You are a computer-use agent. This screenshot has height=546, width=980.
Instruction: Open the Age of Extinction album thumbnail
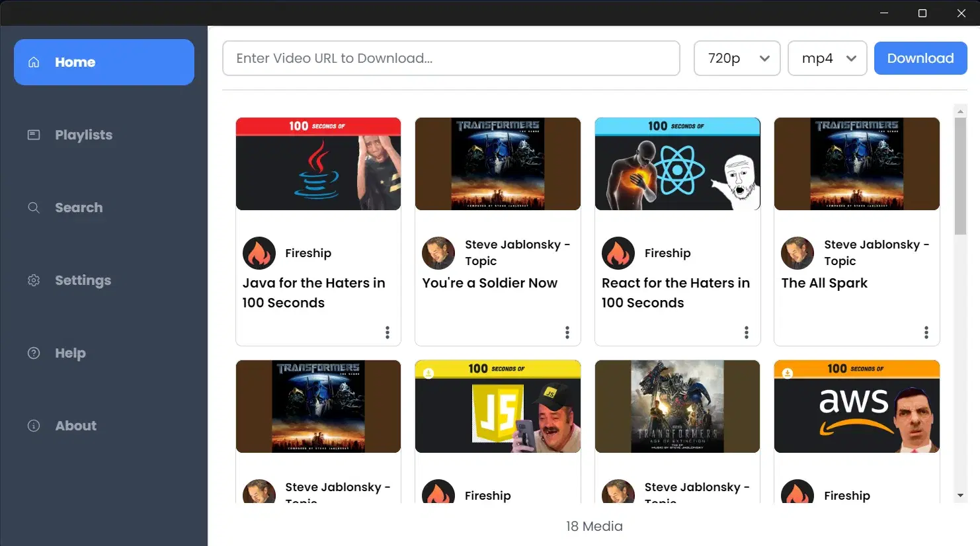678,407
